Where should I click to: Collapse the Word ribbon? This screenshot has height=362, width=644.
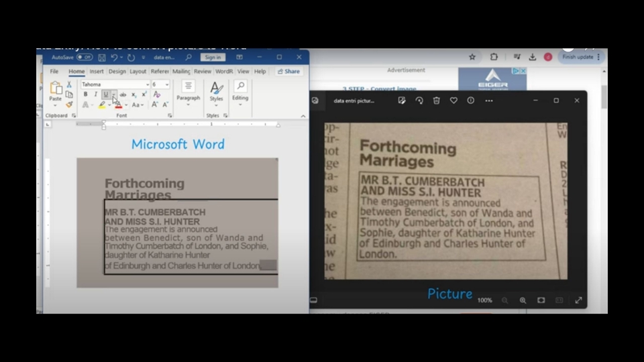(x=303, y=116)
